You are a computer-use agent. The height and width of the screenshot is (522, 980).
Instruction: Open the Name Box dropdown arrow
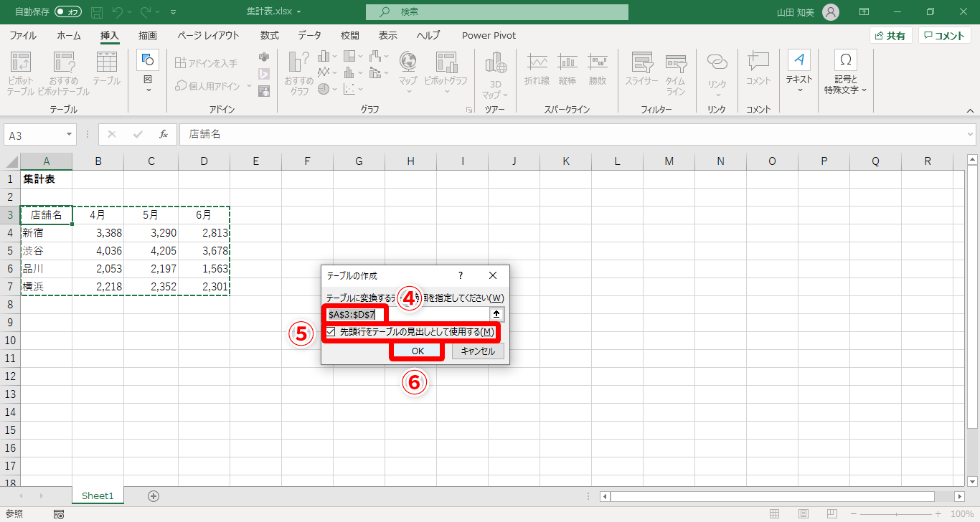point(70,134)
